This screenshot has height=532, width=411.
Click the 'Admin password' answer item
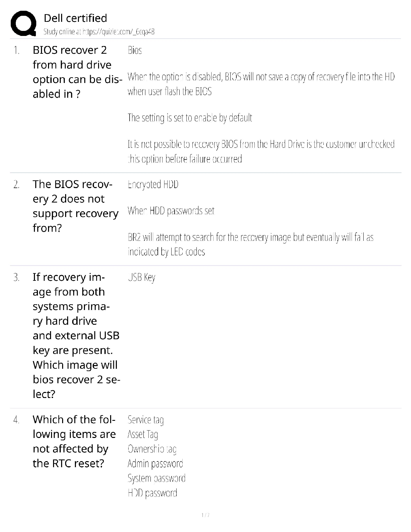155,464
